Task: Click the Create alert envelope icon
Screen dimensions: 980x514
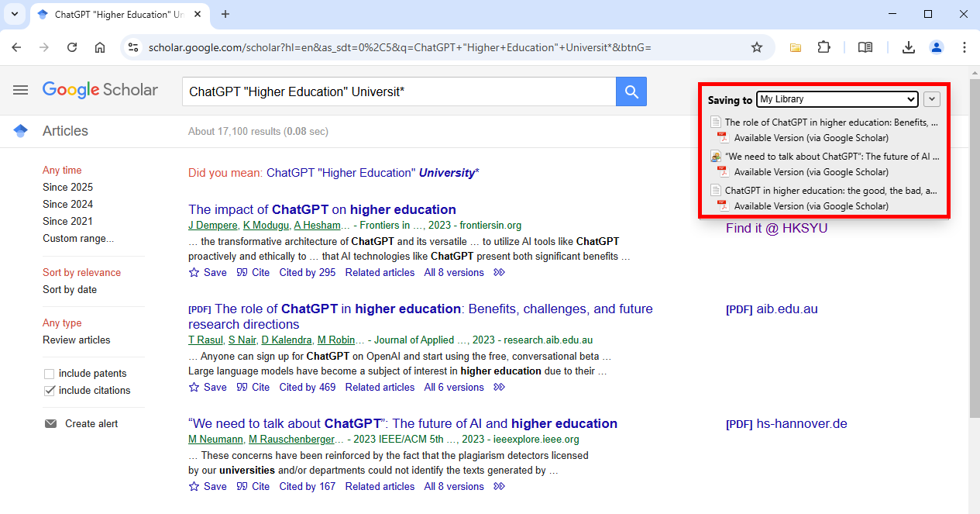Action: (x=51, y=424)
